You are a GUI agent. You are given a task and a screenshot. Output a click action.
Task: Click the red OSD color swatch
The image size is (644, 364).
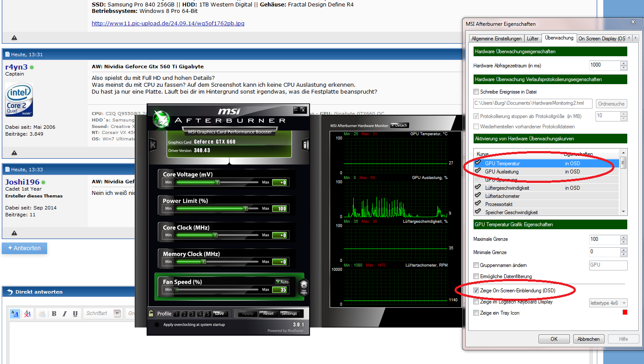tap(625, 312)
